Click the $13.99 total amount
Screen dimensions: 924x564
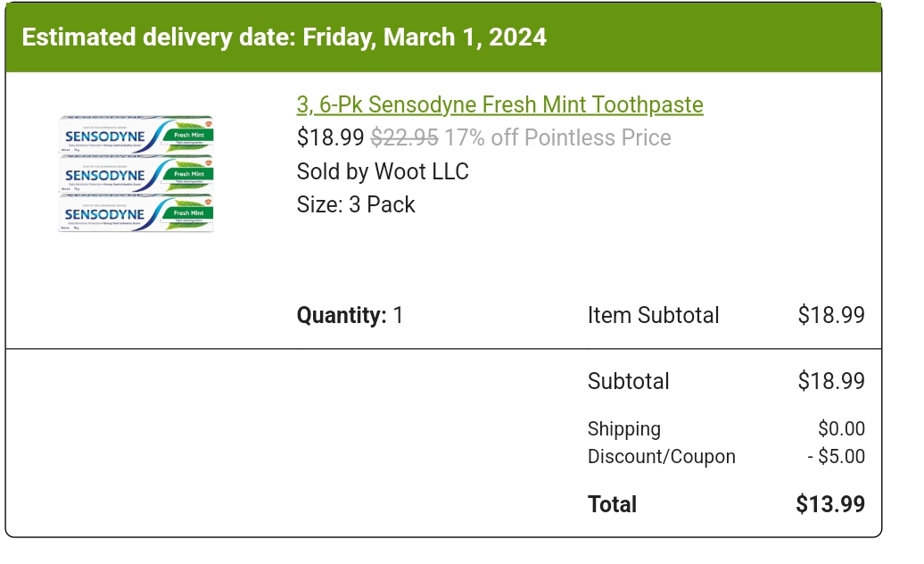tap(829, 504)
